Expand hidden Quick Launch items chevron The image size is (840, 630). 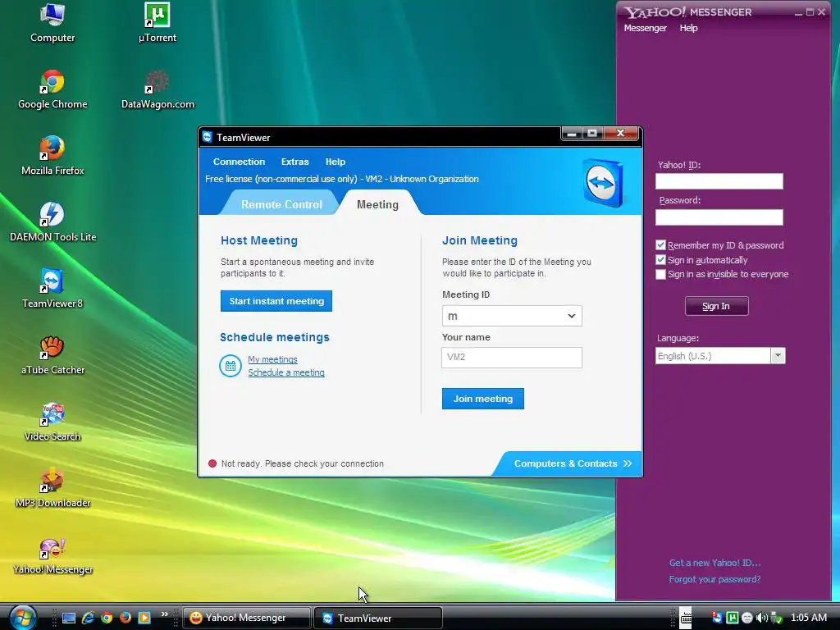point(164,614)
